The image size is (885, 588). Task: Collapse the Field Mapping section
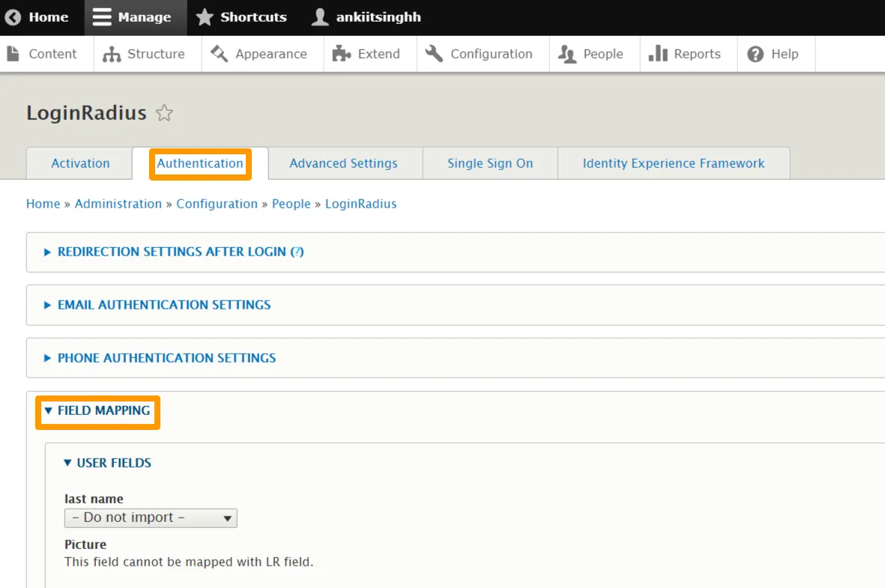[x=103, y=410]
